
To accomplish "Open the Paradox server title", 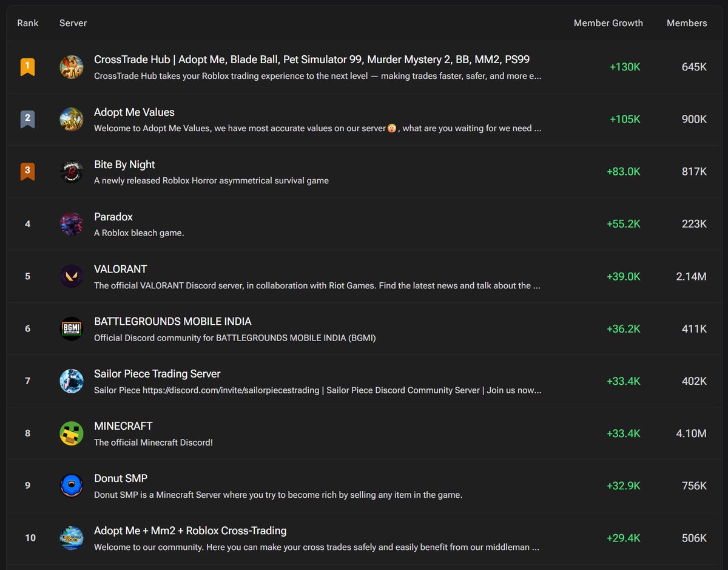I will tap(113, 217).
